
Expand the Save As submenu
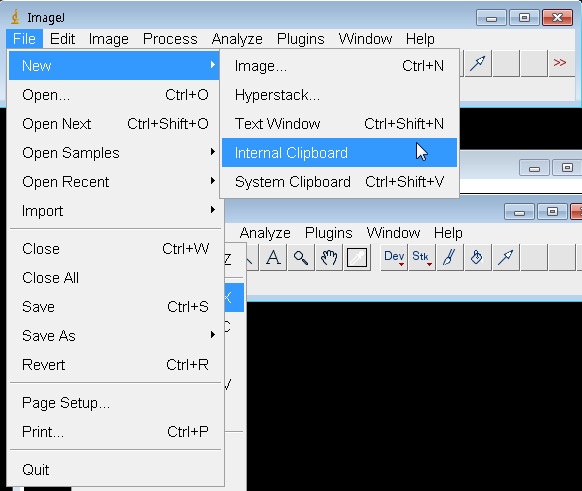(115, 336)
